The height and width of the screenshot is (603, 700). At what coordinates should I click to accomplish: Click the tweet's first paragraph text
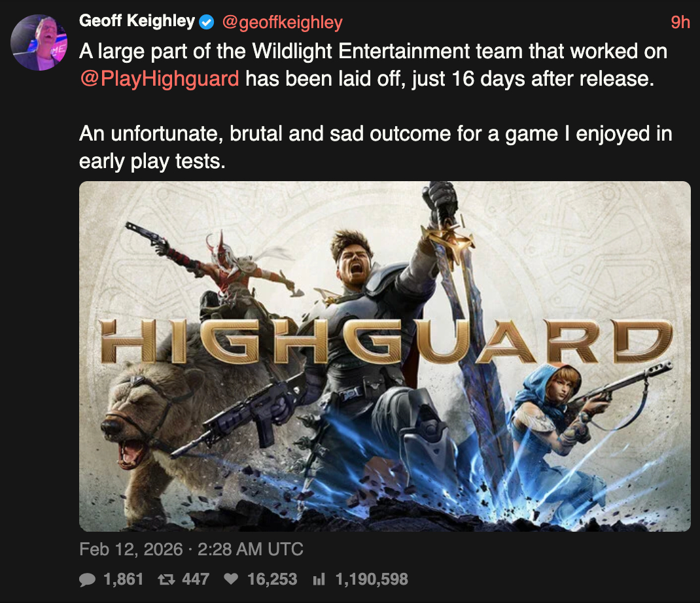[x=373, y=65]
